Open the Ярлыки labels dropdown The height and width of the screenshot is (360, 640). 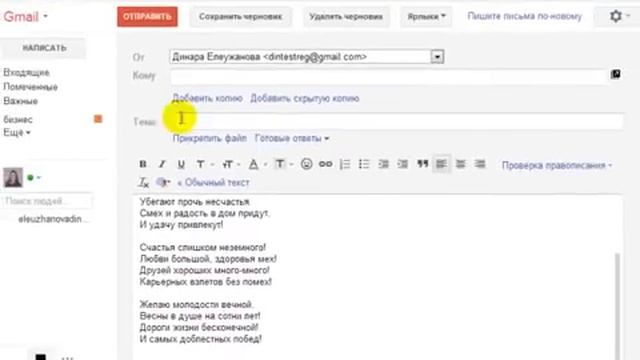426,17
